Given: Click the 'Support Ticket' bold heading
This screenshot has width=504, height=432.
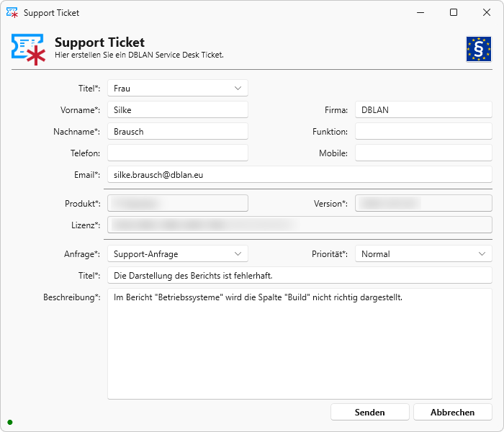Looking at the screenshot, I should (x=99, y=42).
